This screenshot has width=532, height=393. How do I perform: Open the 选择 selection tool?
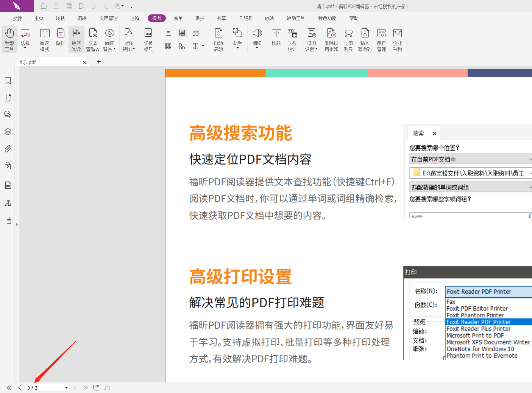coord(25,39)
